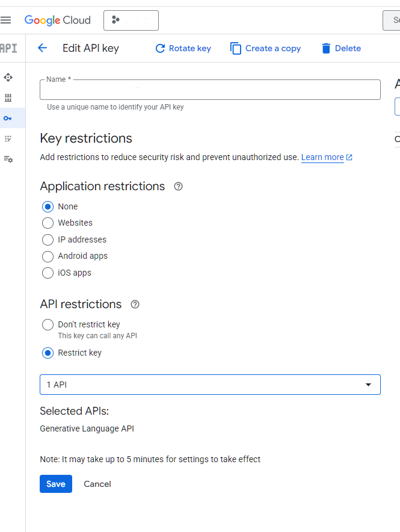Click Rotate key in the toolbar
The height and width of the screenshot is (532, 400).
click(183, 49)
